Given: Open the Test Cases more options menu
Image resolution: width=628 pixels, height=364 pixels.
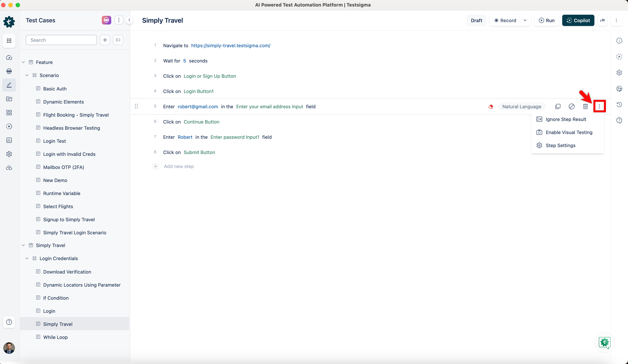Looking at the screenshot, I should [119, 20].
